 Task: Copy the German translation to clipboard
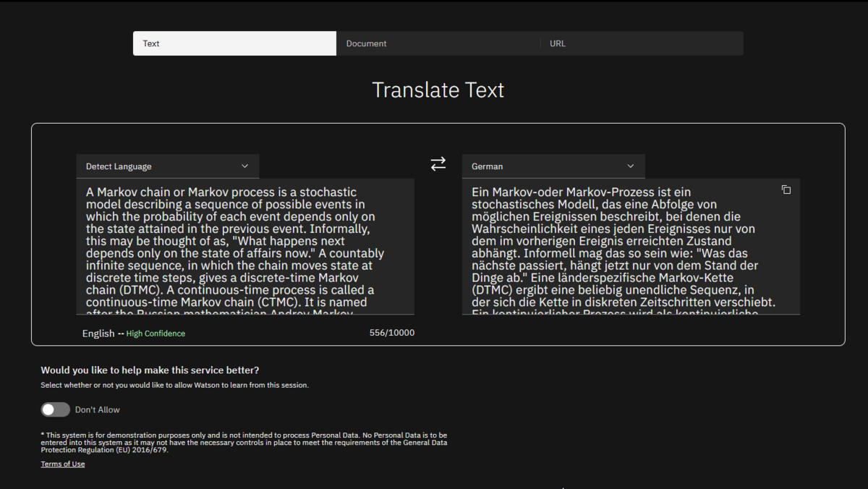[x=786, y=190]
